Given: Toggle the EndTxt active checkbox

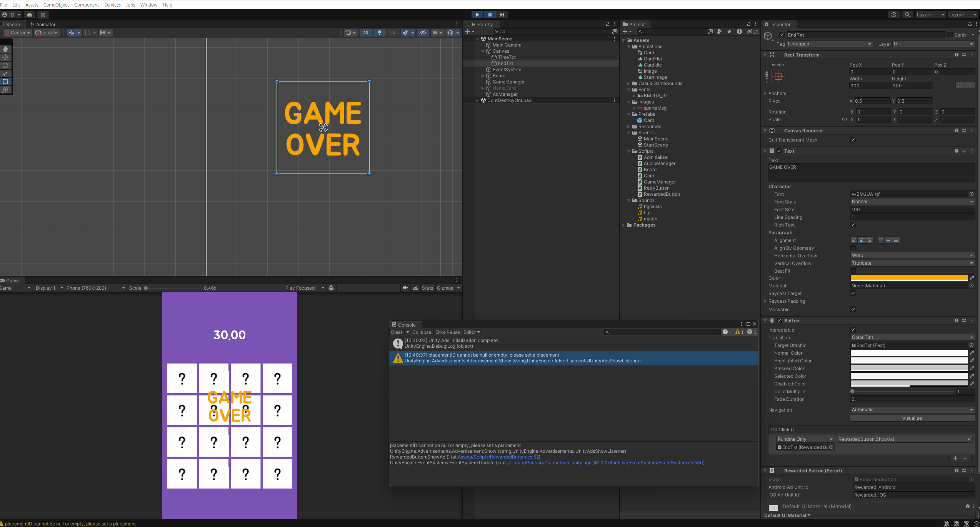Looking at the screenshot, I should click(782, 35).
